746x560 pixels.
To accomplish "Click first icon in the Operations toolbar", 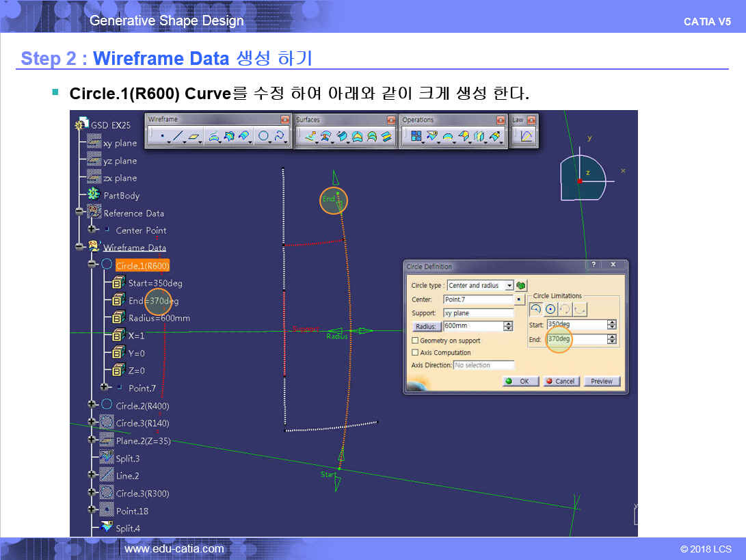I will 416,137.
